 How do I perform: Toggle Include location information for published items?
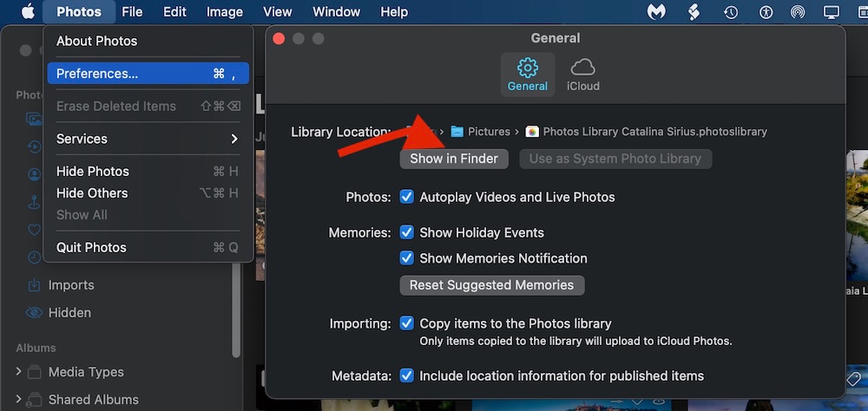click(x=407, y=376)
